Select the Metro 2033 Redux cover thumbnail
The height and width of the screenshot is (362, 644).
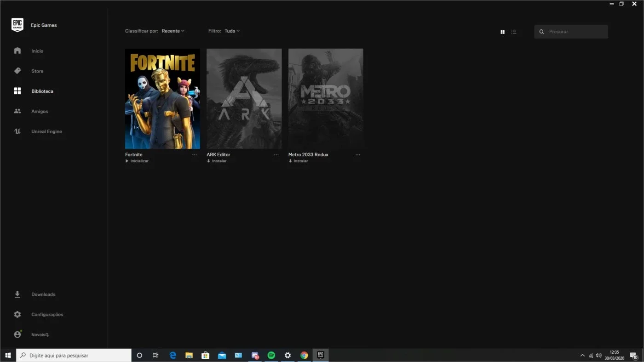click(x=326, y=99)
